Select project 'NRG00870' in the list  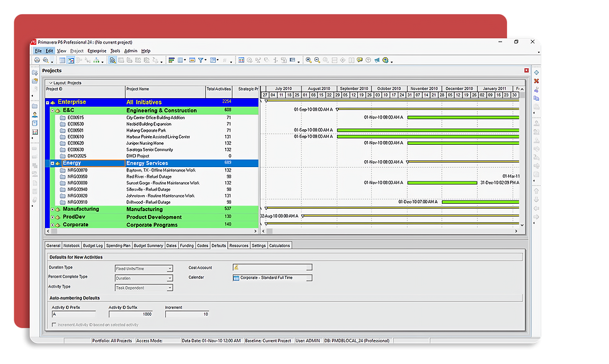(77, 170)
